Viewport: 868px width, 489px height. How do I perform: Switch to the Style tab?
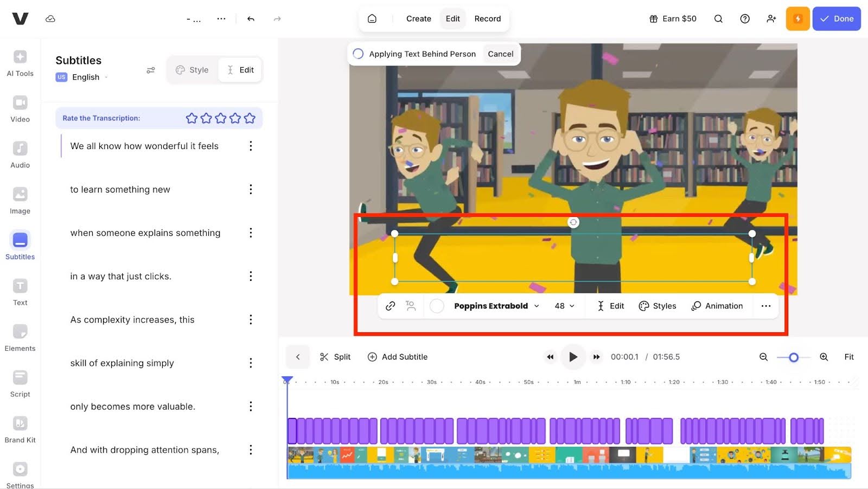tap(192, 70)
